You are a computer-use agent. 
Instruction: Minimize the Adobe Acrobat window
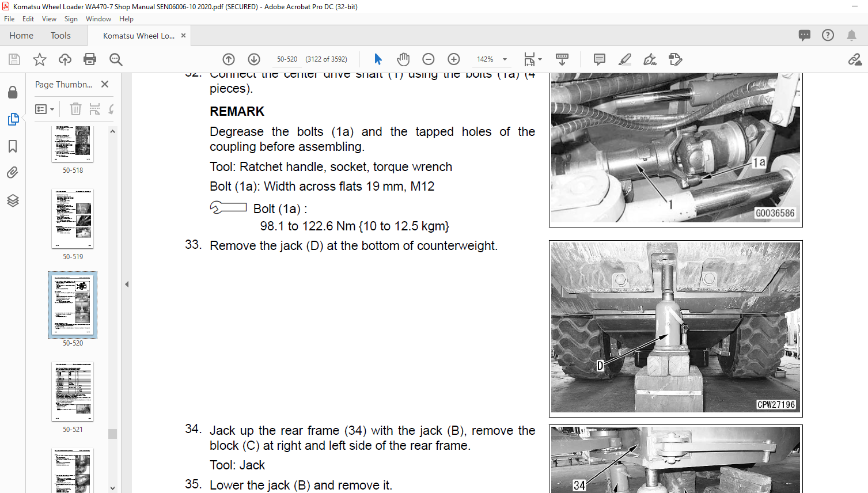(855, 6)
